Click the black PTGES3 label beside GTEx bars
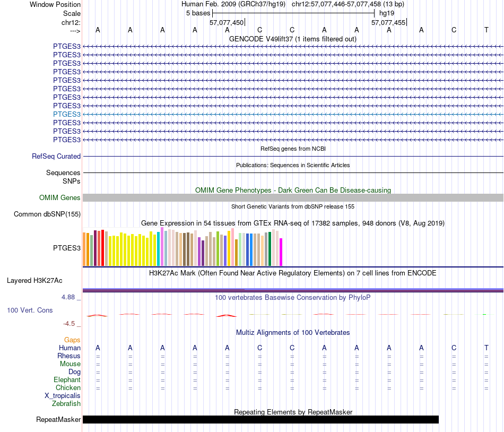 pos(67,248)
